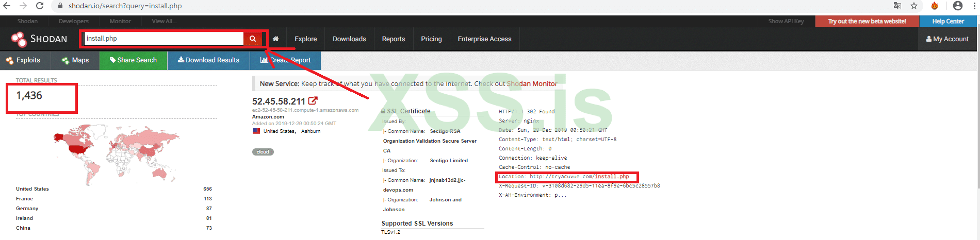Viewport: 980px width, 240px height.
Task: Bookmark this page with star icon
Action: pos(914,6)
